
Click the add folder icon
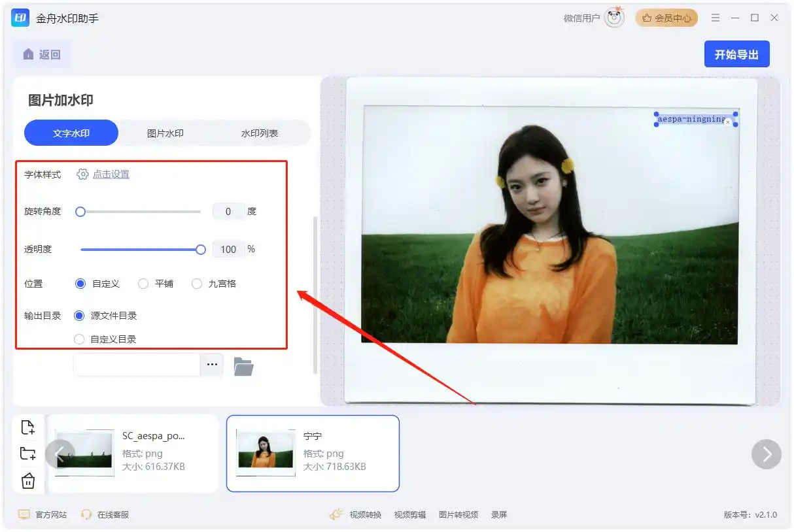tap(27, 454)
